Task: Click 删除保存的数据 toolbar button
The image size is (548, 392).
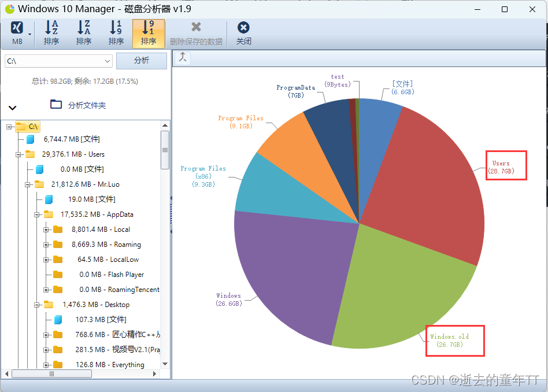Action: point(196,33)
